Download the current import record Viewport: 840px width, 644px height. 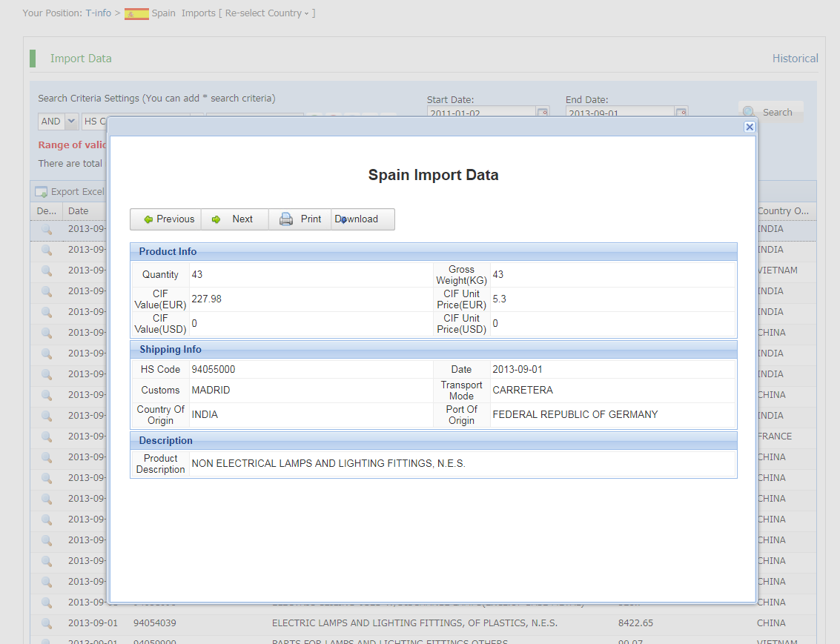click(x=360, y=219)
